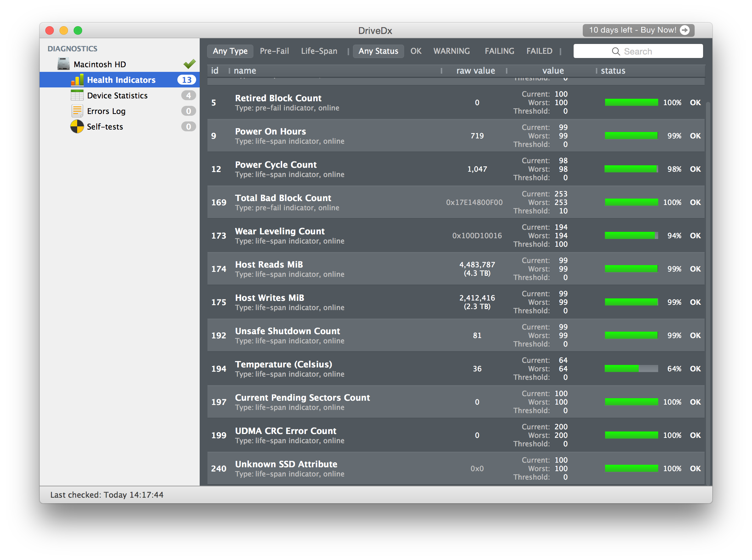Click the Health Indicators count badge 13
The image size is (752, 560).
[x=187, y=80]
